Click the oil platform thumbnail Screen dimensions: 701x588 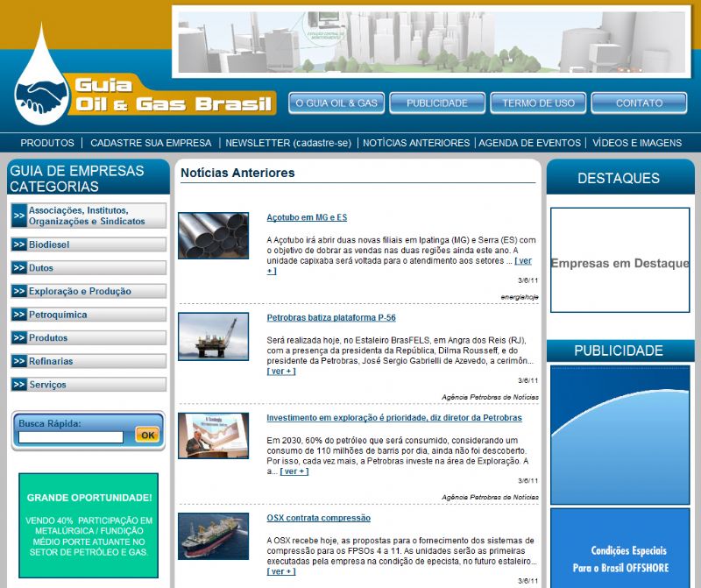213,337
